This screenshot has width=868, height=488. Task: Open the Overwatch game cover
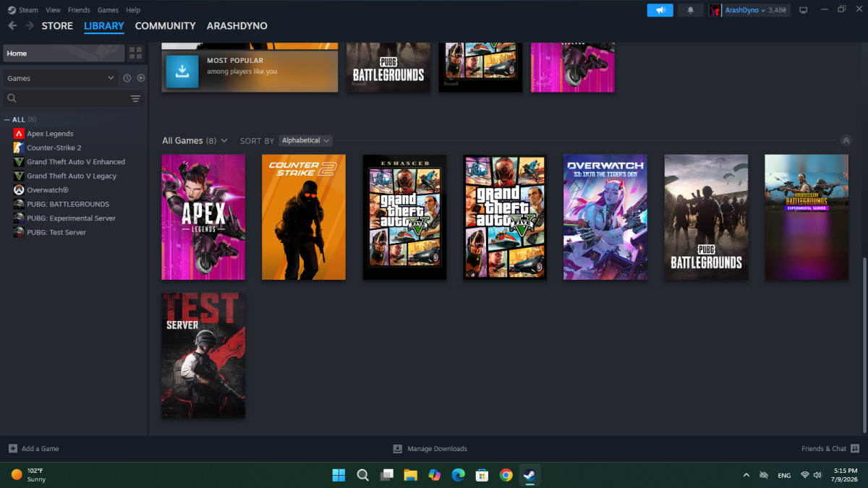(x=605, y=217)
